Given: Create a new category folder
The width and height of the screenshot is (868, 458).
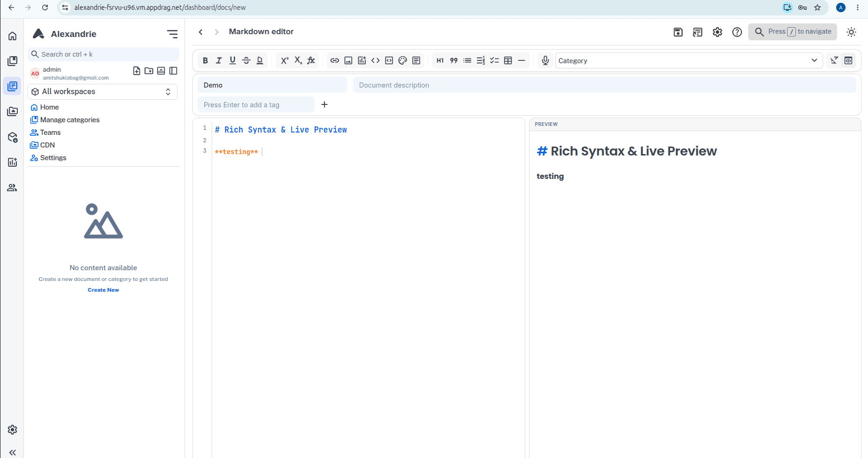Looking at the screenshot, I should pos(149,71).
